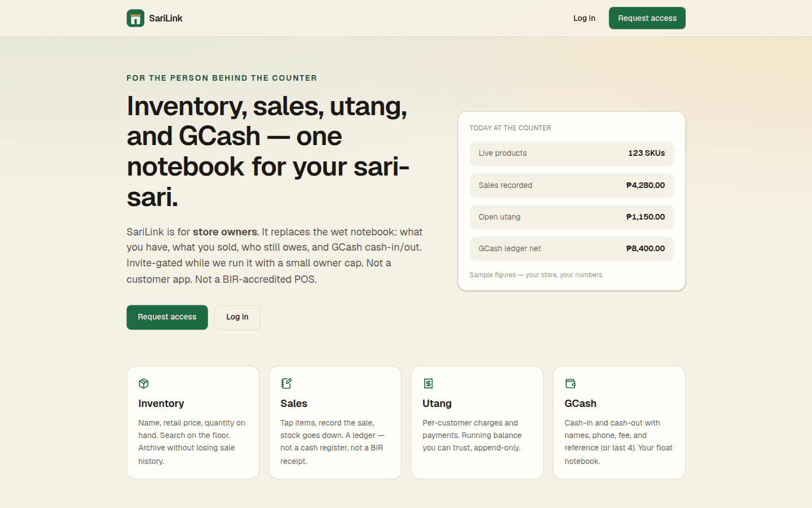Open Log in from the header
Viewport: 812px width, 508px height.
coord(584,18)
